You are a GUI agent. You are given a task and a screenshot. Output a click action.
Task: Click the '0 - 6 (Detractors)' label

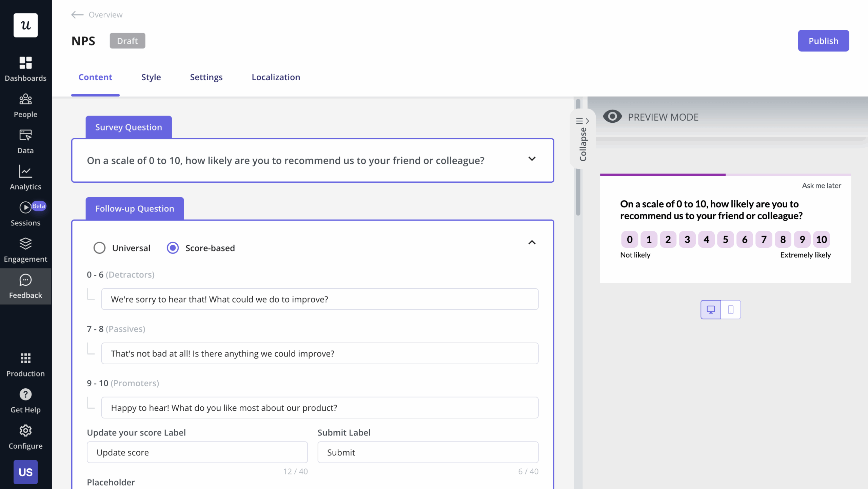121,274
